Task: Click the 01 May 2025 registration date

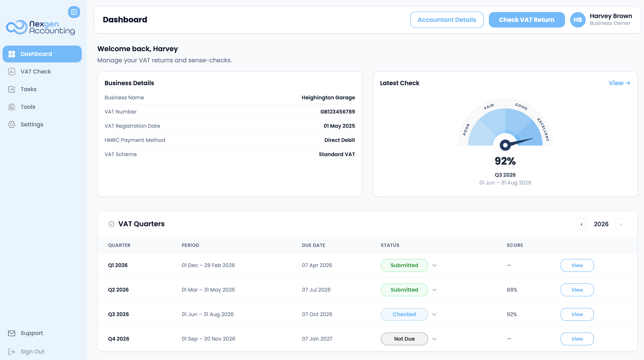Action: (x=339, y=126)
